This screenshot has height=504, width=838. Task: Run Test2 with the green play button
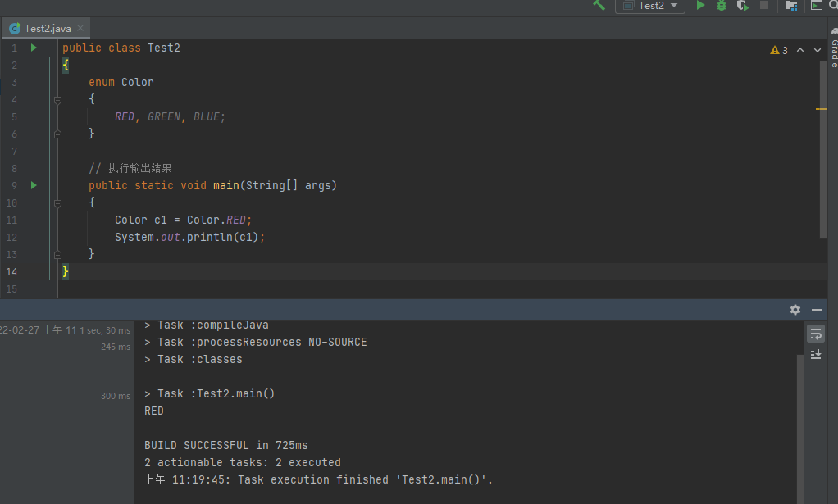[700, 5]
